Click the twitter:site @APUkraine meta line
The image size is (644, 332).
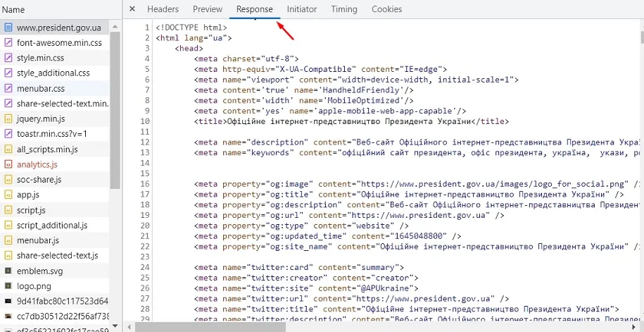point(306,288)
